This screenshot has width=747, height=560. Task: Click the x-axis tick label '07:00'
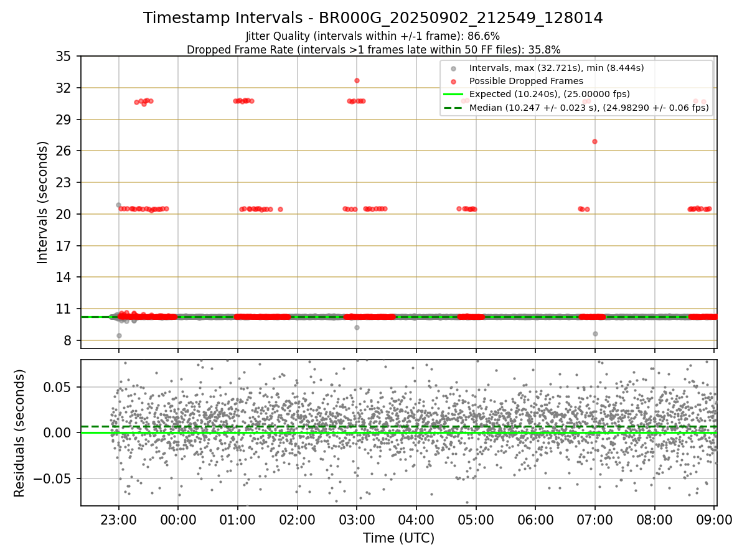(594, 520)
